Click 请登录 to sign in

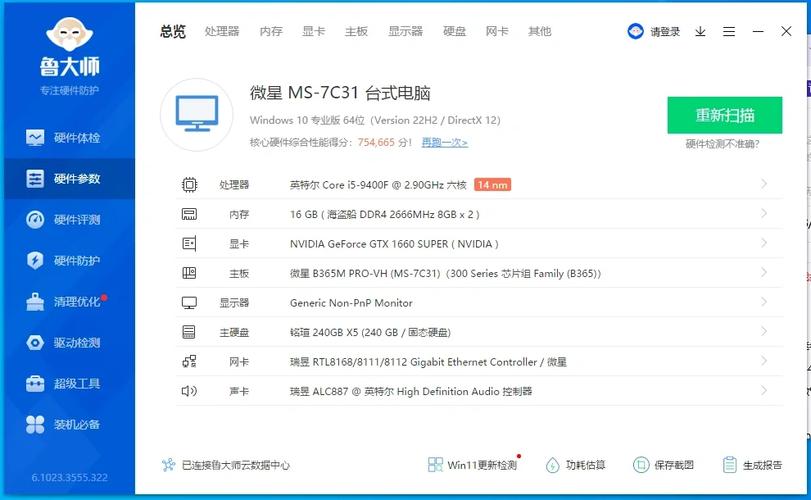655,32
